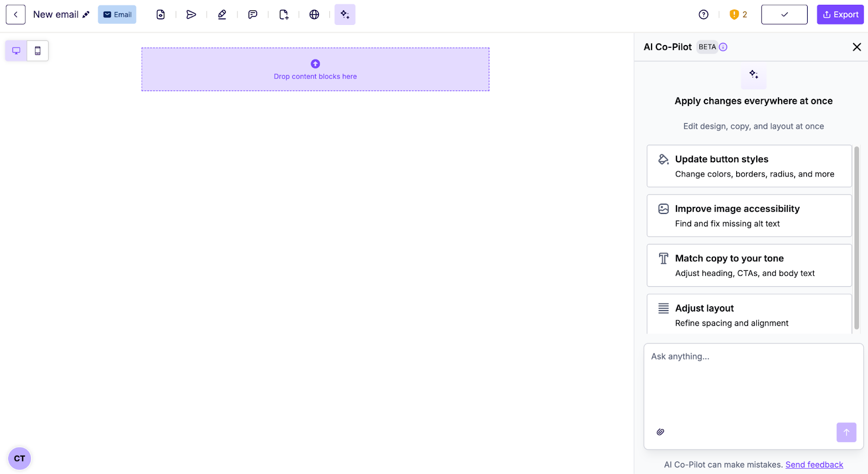The width and height of the screenshot is (868, 474).
Task: Select Update button styles suggestion
Action: (x=749, y=166)
